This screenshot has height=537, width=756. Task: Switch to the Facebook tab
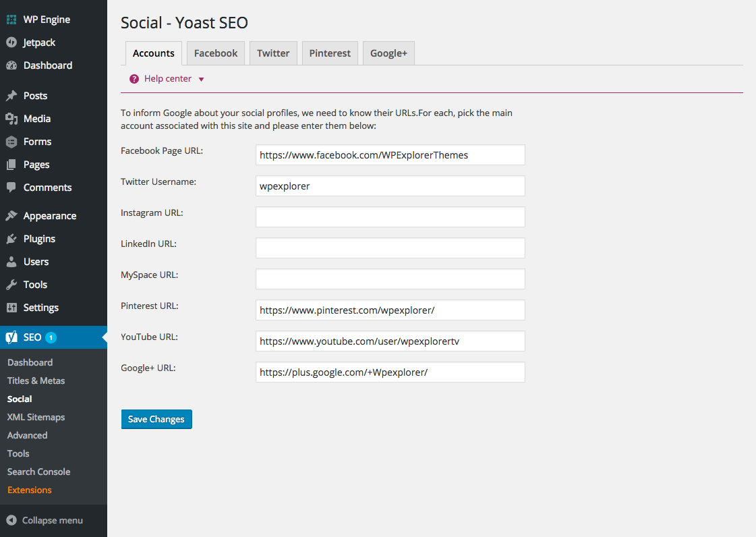pos(216,53)
